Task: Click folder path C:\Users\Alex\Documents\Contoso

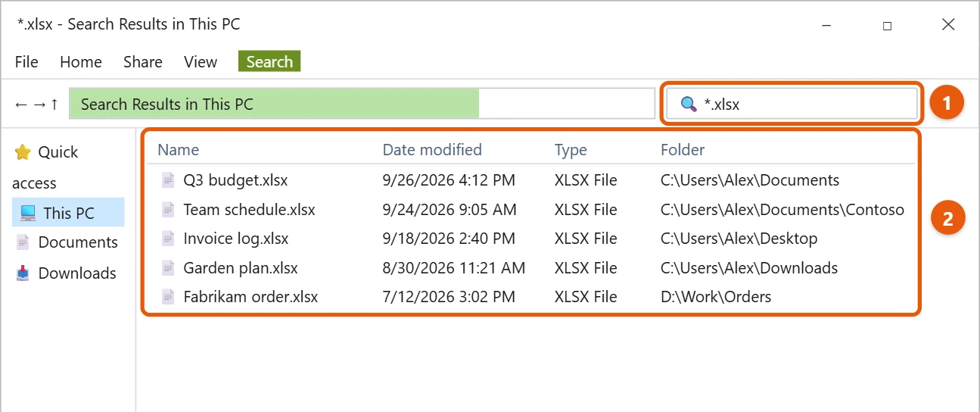Action: tap(782, 210)
